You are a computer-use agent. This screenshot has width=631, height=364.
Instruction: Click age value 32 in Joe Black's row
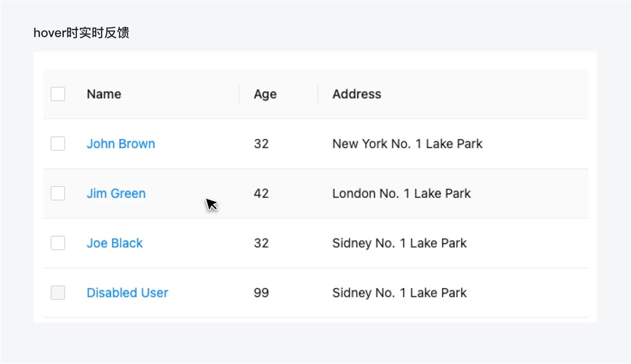(x=261, y=243)
